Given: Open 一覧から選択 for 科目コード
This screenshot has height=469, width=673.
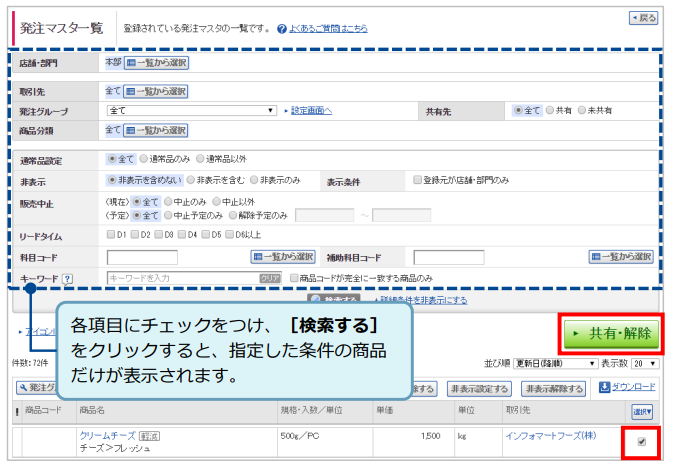Looking at the screenshot, I should 283,257.
